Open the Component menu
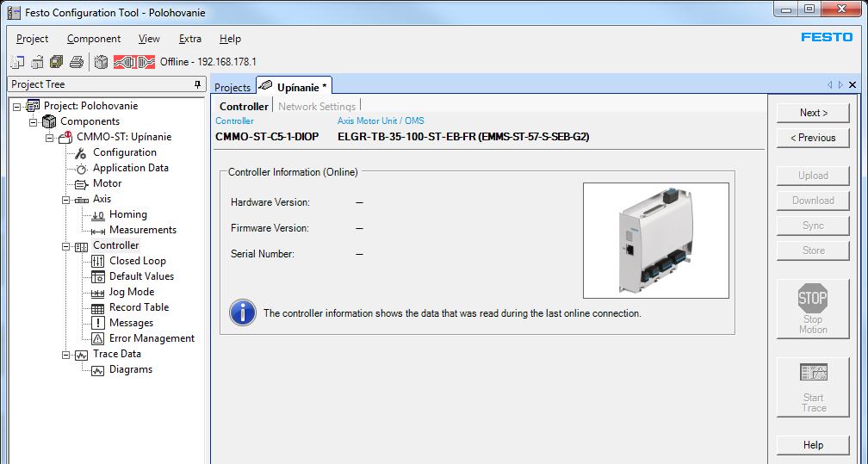Viewport: 868px width, 464px height. pyautogui.click(x=94, y=39)
